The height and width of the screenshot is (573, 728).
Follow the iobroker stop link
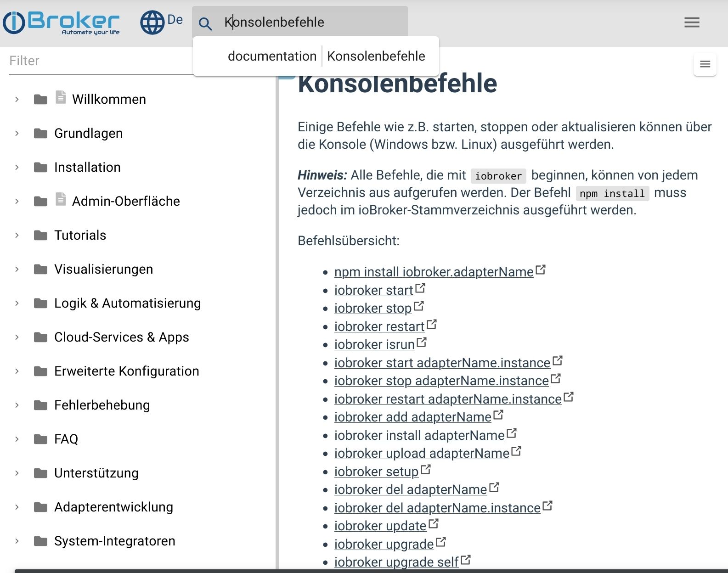tap(372, 308)
